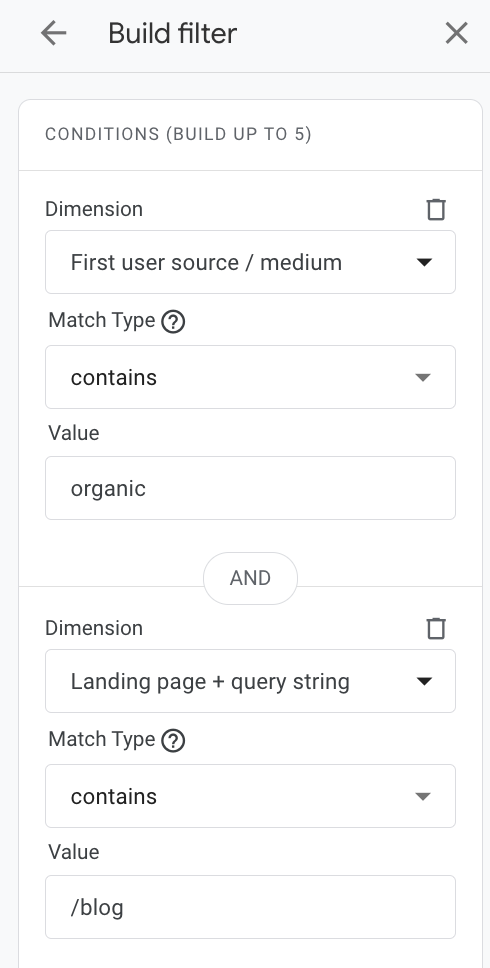Expand the match type dropdown above the /blog value
The height and width of the screenshot is (968, 490).
251,796
